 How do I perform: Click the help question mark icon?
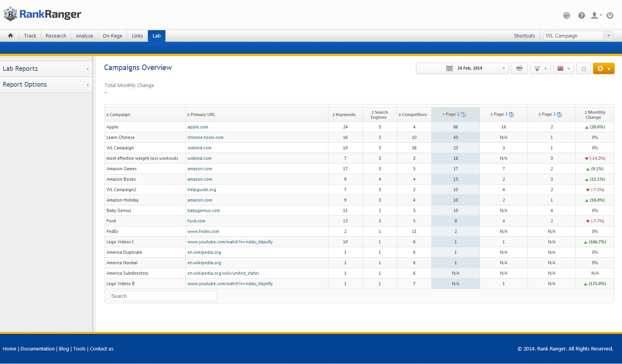point(581,15)
